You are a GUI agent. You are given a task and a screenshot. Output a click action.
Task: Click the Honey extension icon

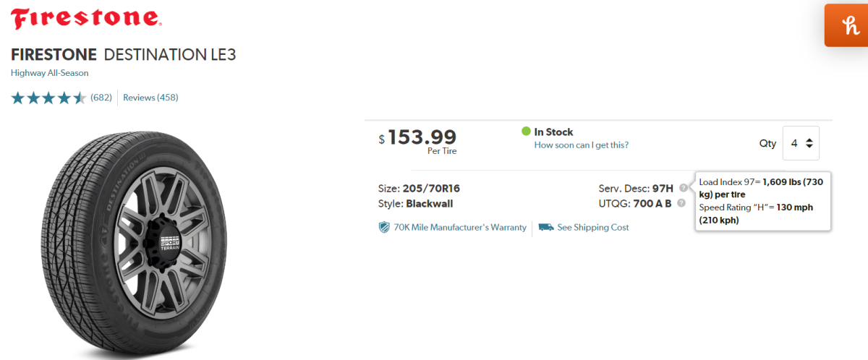(846, 25)
